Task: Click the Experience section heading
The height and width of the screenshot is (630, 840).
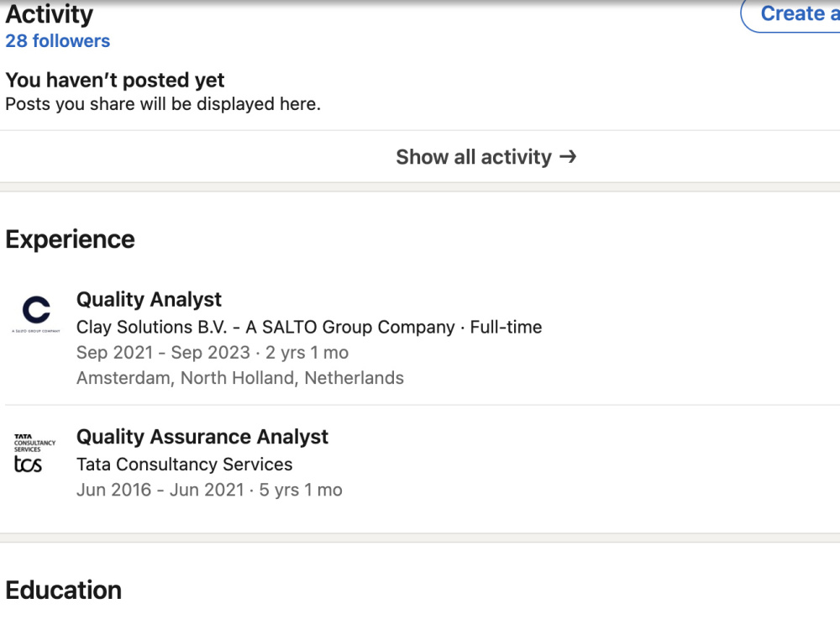Action: [71, 239]
